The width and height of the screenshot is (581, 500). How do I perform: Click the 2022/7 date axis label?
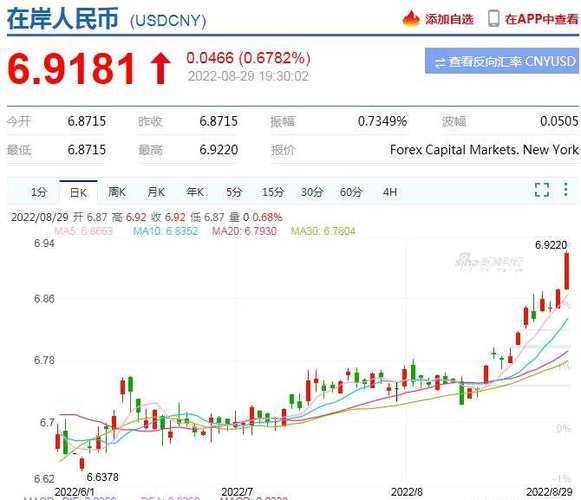pos(237,492)
